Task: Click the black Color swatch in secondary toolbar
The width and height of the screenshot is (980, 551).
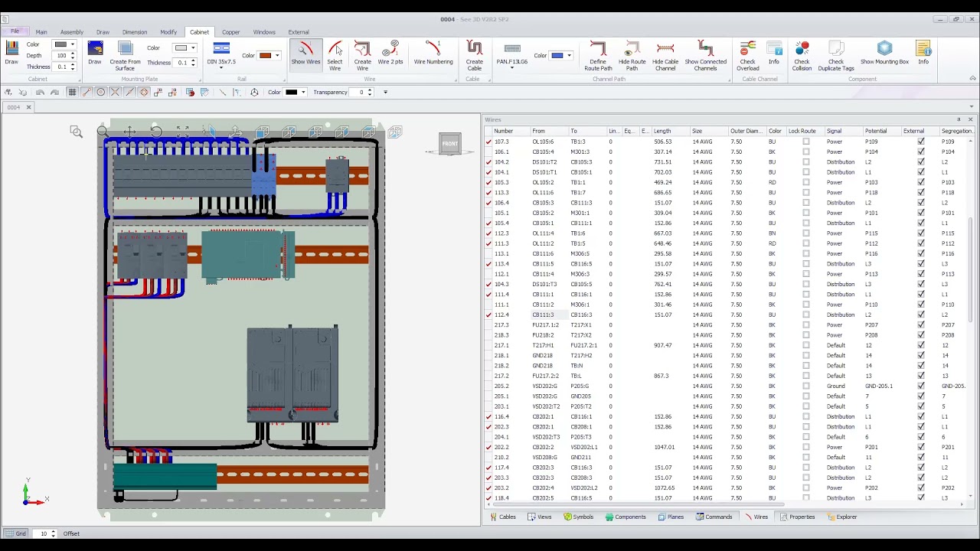Action: click(x=292, y=92)
